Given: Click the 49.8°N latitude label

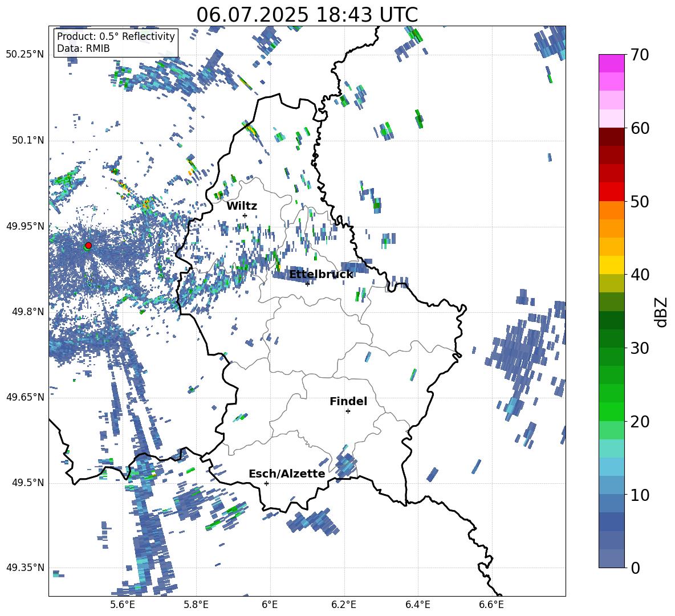Looking at the screenshot, I should (x=28, y=312).
